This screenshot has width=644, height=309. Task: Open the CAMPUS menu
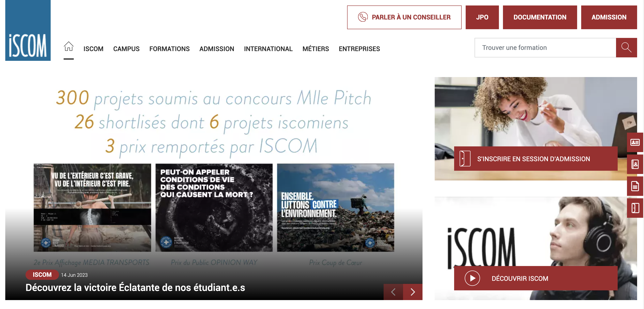click(x=126, y=49)
